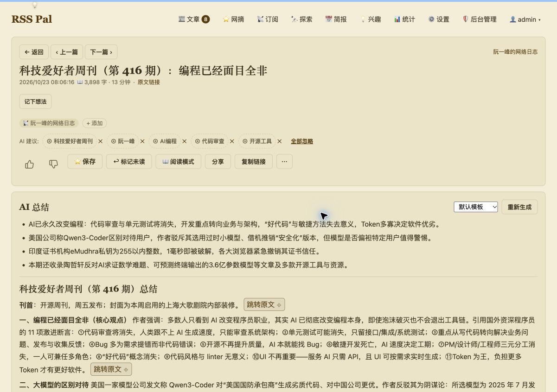This screenshot has height=392, width=557.
Task: Add the suggested tag 代码审查
Action: click(x=209, y=141)
